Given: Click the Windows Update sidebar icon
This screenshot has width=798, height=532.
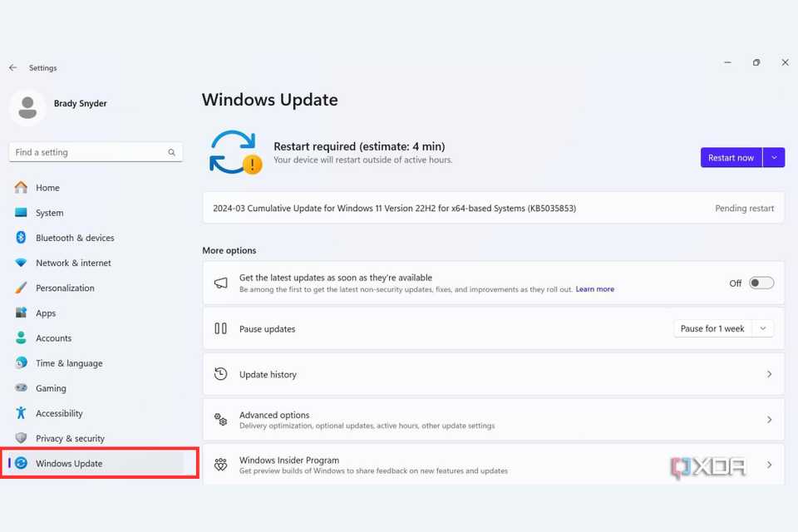Looking at the screenshot, I should (x=21, y=463).
